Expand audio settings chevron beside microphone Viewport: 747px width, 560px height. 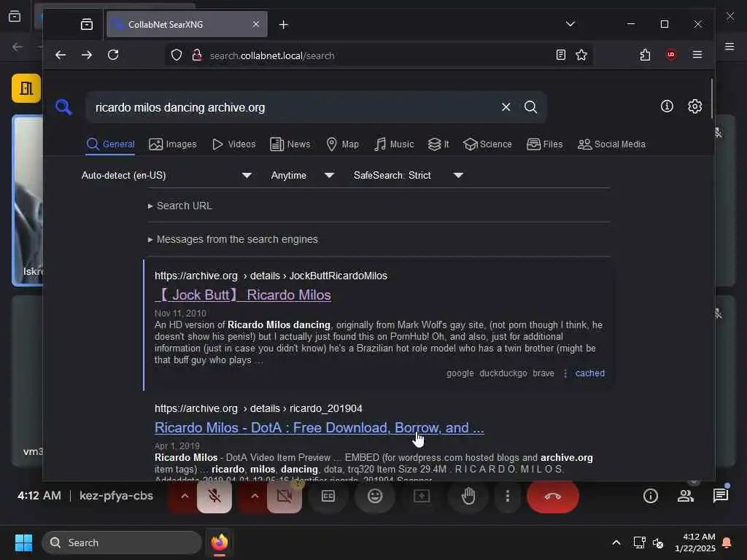point(185,496)
